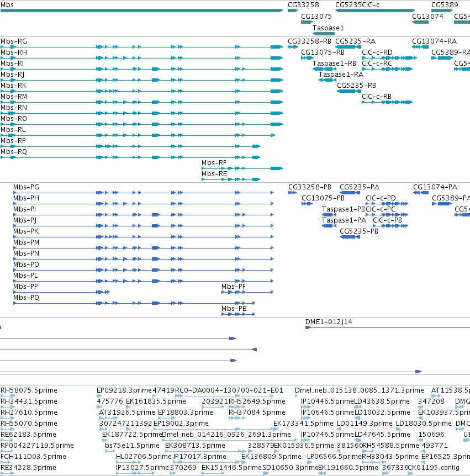
Task: Click protein Mbs-PE label
Action: (234, 309)
